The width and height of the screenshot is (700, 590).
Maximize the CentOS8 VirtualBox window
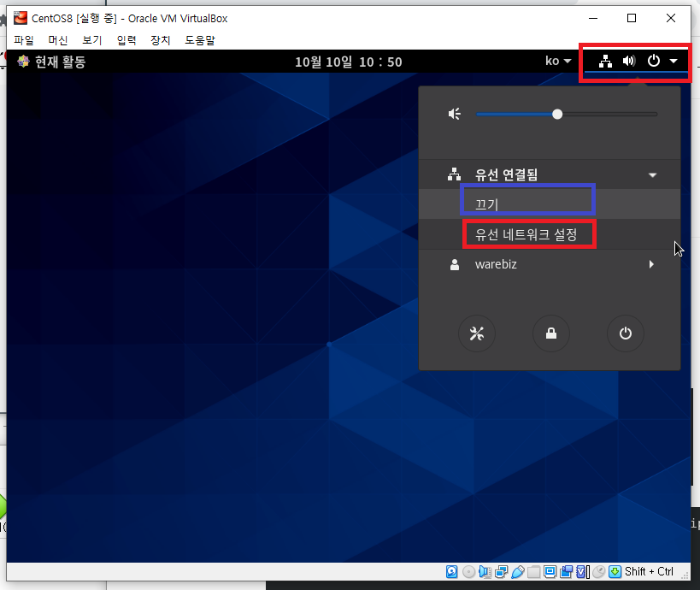click(x=632, y=18)
